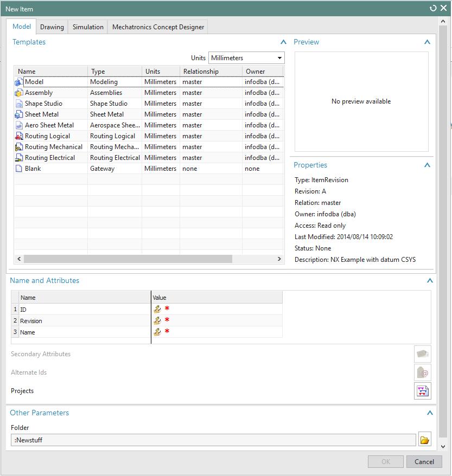This screenshot has width=452, height=476.
Task: Click the Blank template icon
Action: (x=19, y=169)
